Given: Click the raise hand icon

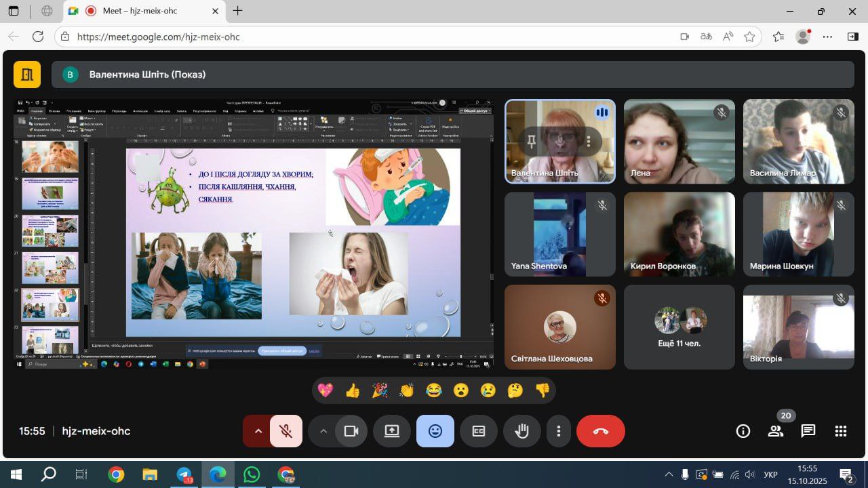Looking at the screenshot, I should coord(521,431).
